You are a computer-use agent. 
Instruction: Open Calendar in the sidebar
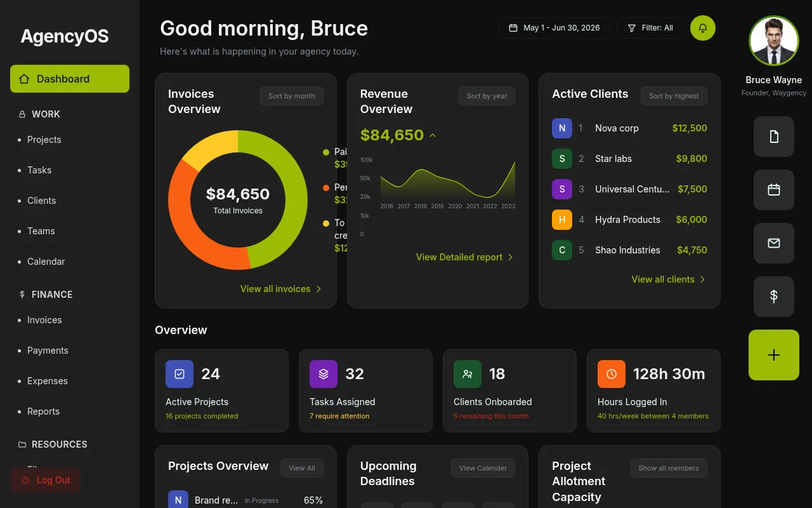tap(46, 262)
